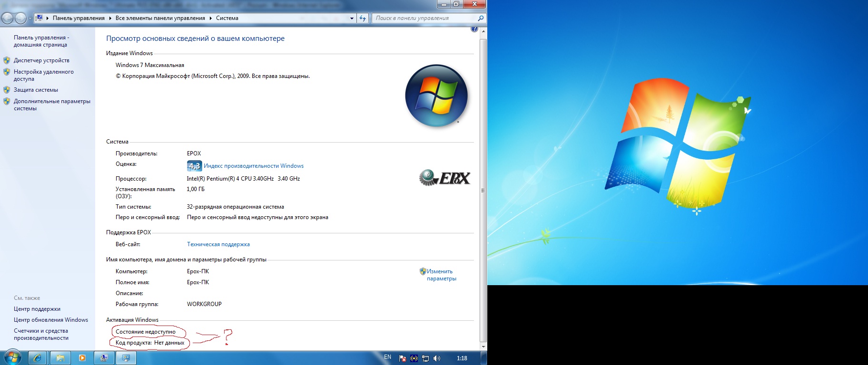Click shield icon beside Настройка удаленного доступа
Screen dimensions: 868x365
(x=7, y=72)
